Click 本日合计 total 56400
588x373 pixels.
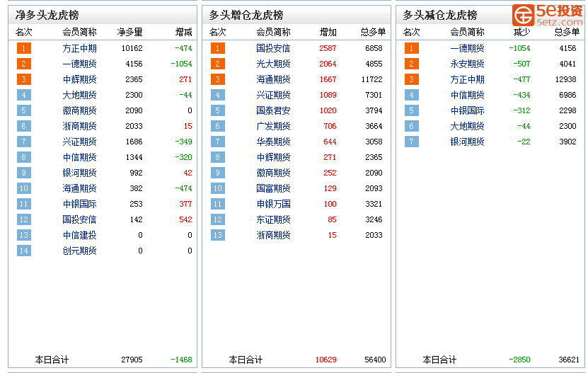tap(376, 360)
